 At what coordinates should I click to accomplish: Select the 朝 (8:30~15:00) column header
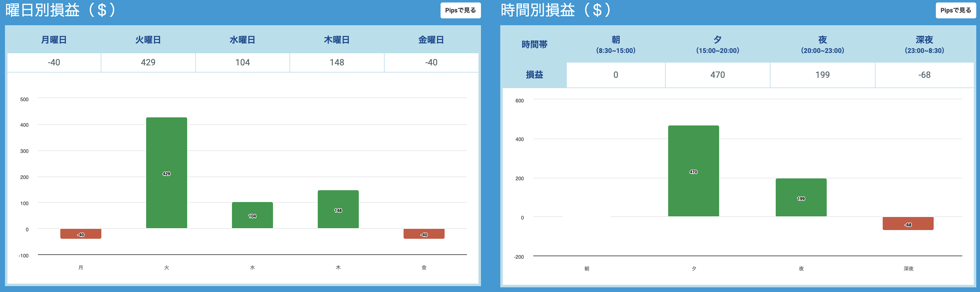616,45
